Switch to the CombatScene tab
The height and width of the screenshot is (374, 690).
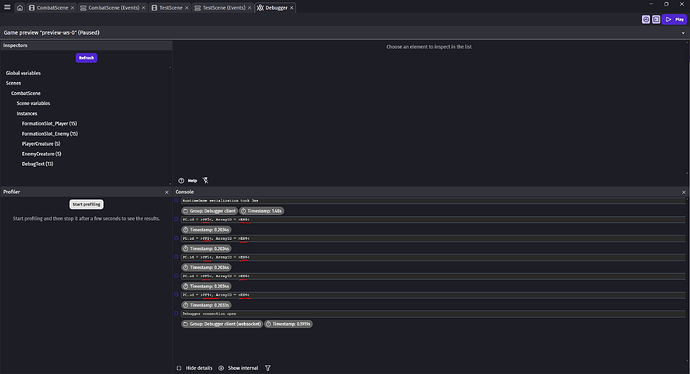[52, 8]
